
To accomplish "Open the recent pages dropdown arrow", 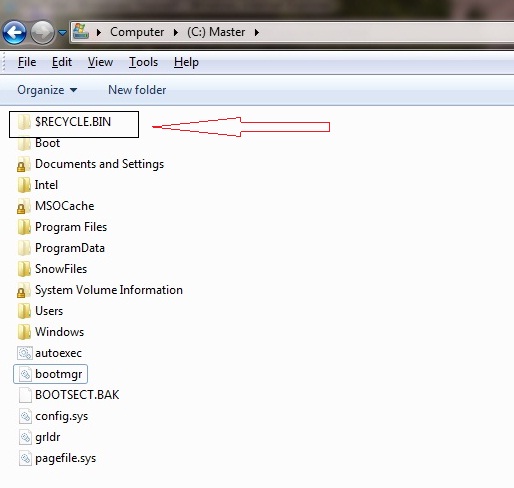I will click(62, 33).
